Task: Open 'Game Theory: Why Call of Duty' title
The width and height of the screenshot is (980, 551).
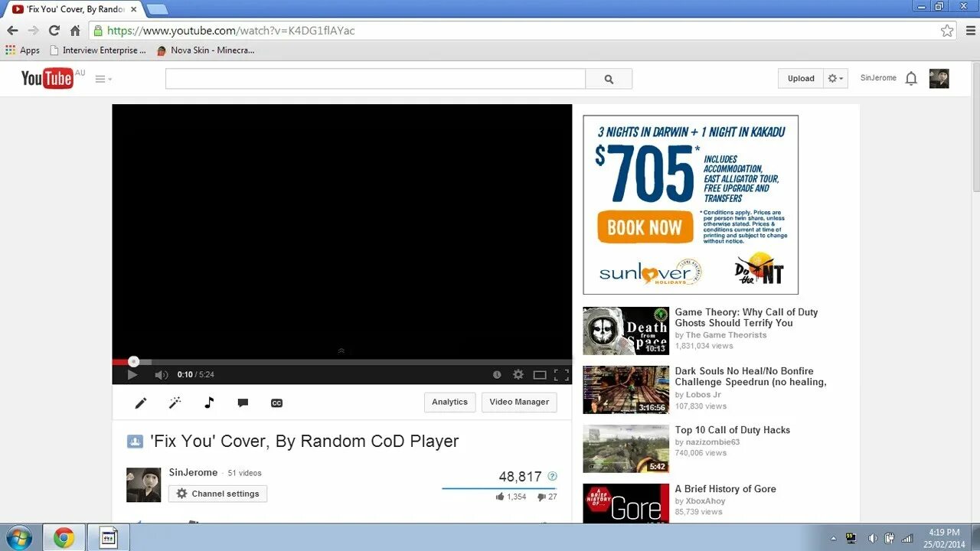Action: (746, 318)
